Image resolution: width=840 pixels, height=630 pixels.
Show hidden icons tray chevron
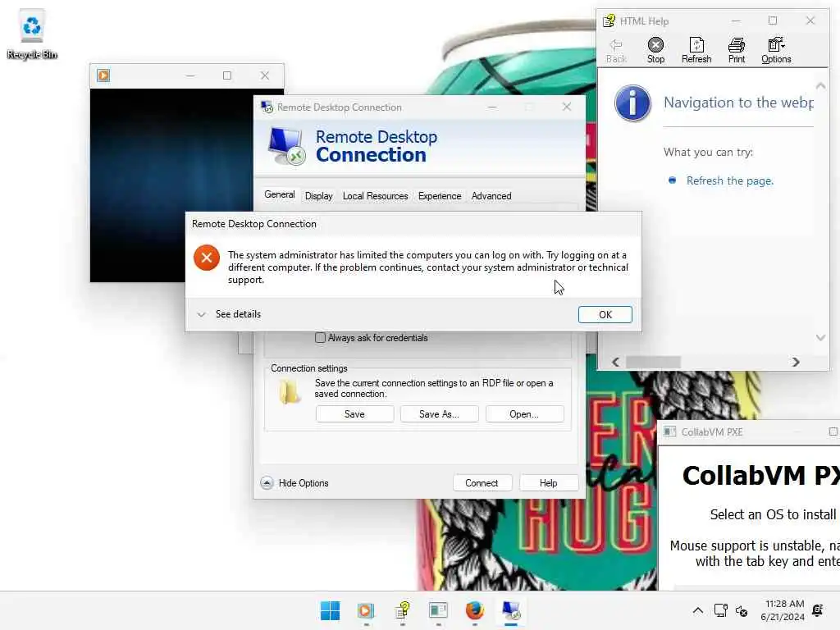pyautogui.click(x=697, y=610)
